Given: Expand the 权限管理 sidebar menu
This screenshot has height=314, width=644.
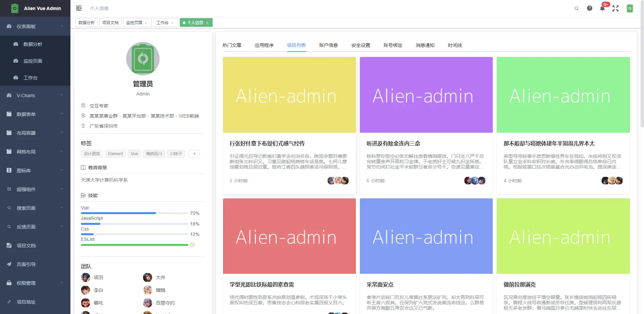Looking at the screenshot, I should 35,283.
